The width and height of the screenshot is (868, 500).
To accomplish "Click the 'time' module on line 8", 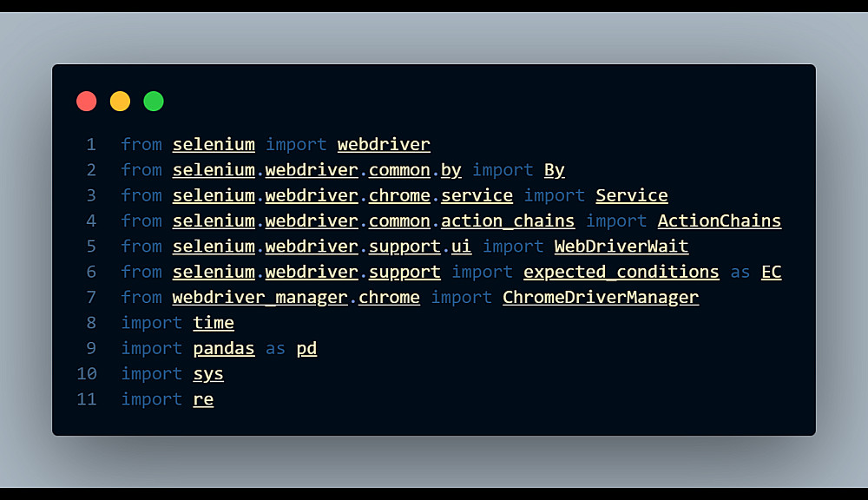I will (x=214, y=323).
